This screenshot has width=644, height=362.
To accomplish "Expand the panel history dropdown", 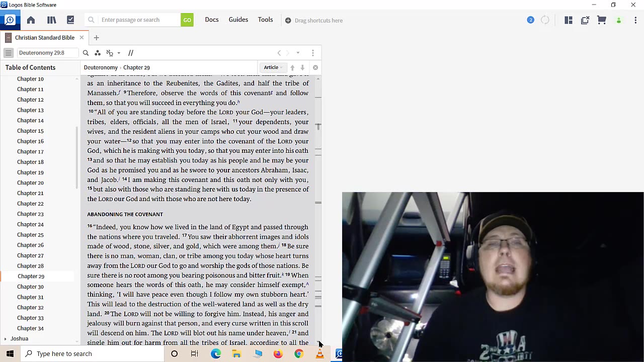I will click(x=298, y=53).
